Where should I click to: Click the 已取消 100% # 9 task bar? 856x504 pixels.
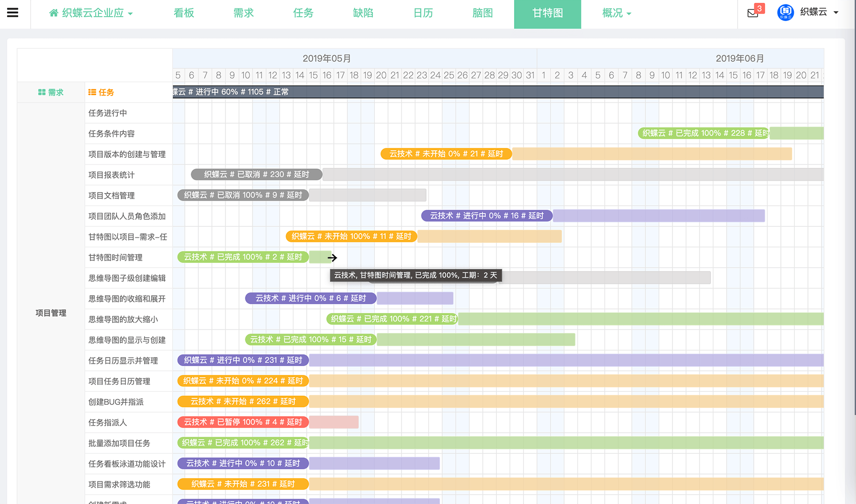(243, 195)
